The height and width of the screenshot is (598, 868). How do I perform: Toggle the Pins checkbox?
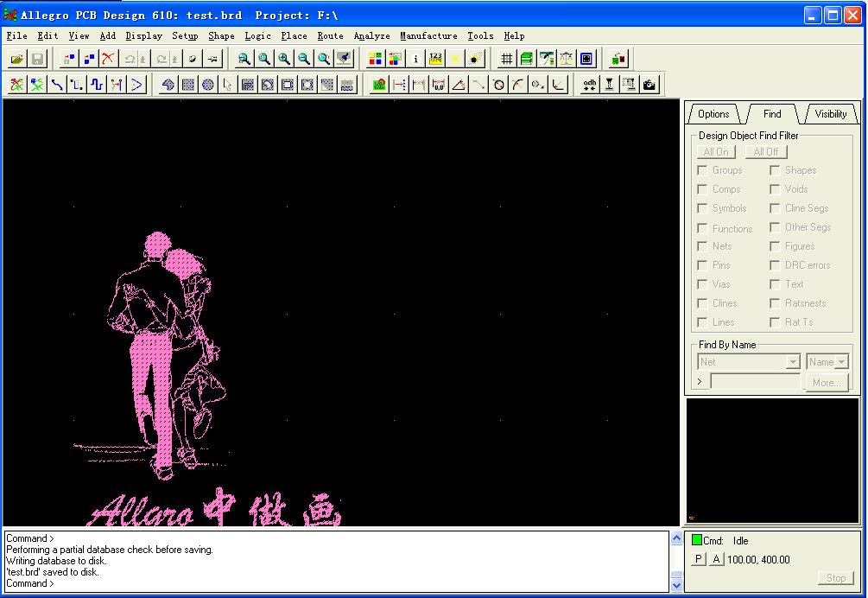coord(702,265)
